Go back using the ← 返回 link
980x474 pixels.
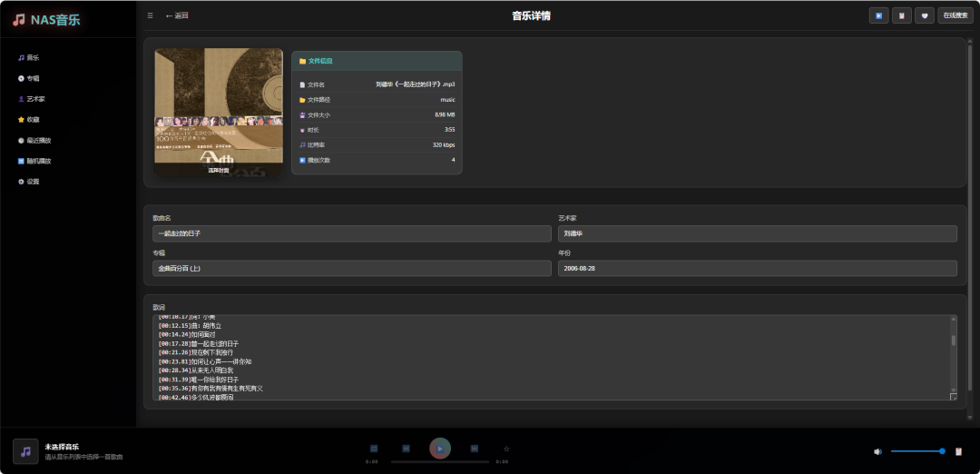(177, 15)
